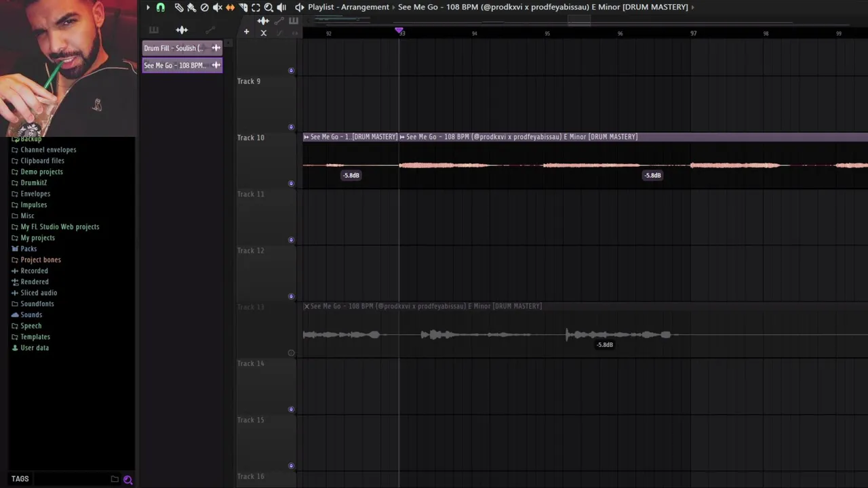Image resolution: width=868 pixels, height=488 pixels.
Task: Unmute Track 13 with its switch
Action: (292, 353)
